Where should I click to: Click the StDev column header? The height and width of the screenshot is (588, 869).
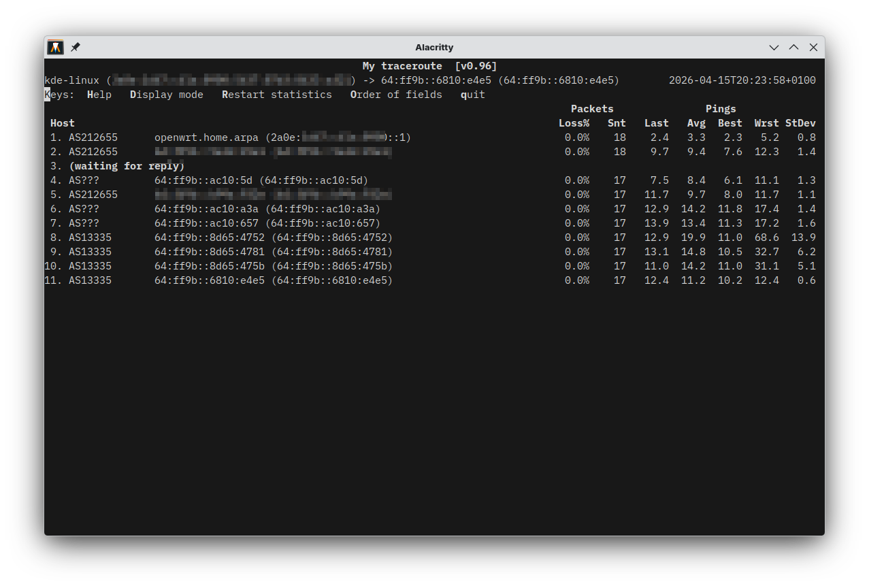point(800,123)
